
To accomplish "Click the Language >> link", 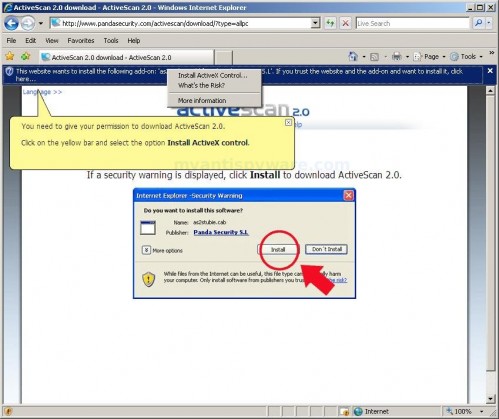I will [x=42, y=92].
